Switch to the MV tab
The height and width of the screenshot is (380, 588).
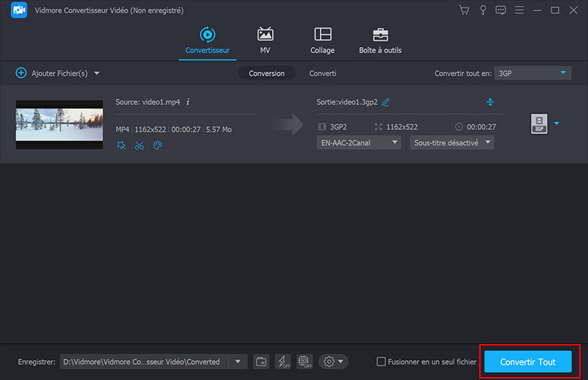pos(265,40)
